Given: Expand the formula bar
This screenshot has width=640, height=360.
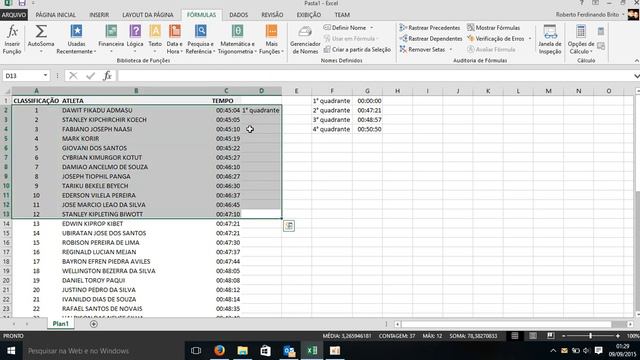Looking at the screenshot, I should (636, 76).
